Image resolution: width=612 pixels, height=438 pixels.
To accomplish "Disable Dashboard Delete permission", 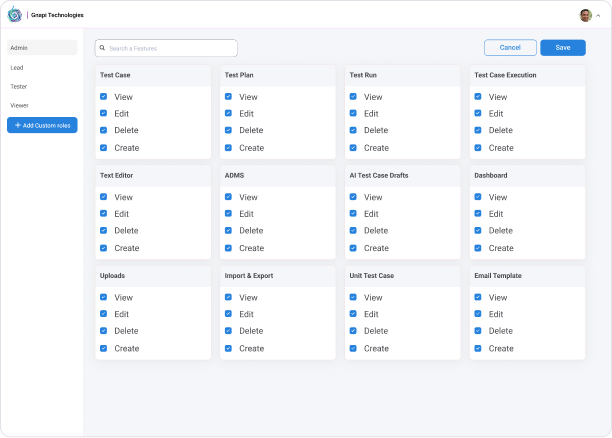I will point(478,230).
